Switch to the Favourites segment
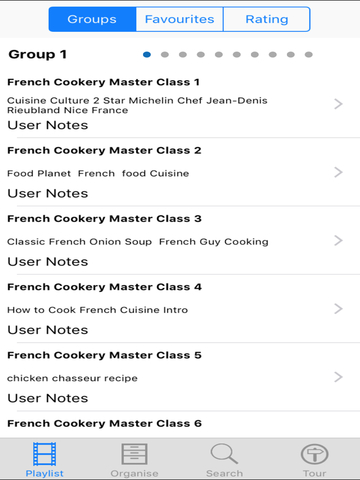This screenshot has height=480, width=360. [x=180, y=19]
